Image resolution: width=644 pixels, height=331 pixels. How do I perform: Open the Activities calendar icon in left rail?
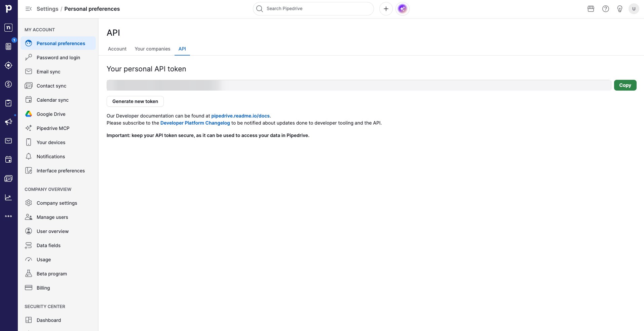(9, 160)
